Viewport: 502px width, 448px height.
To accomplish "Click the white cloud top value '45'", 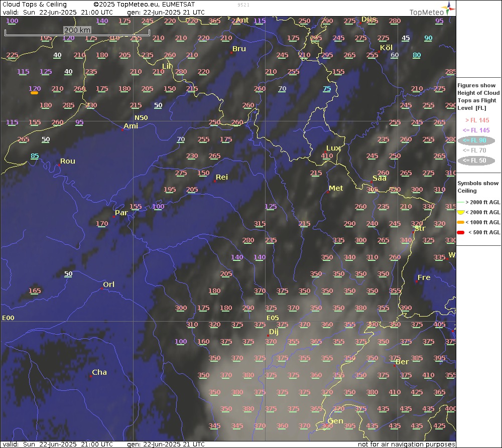I will click(x=406, y=38).
